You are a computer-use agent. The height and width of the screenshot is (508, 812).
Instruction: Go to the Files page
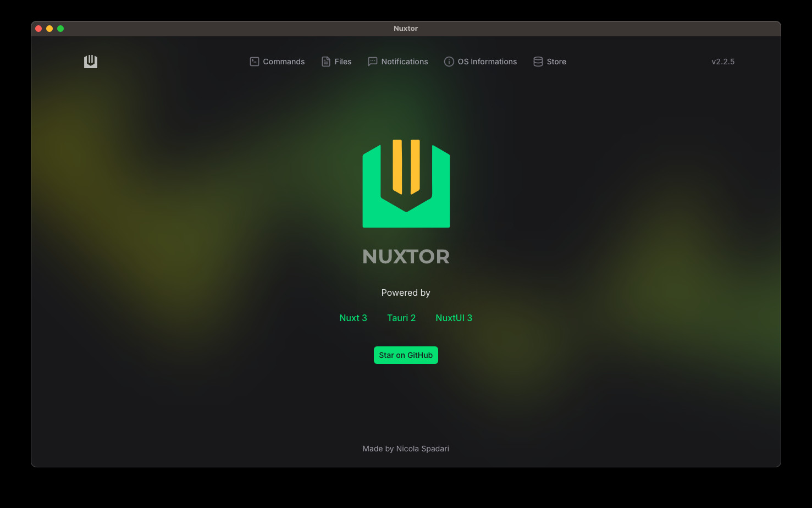pos(336,62)
